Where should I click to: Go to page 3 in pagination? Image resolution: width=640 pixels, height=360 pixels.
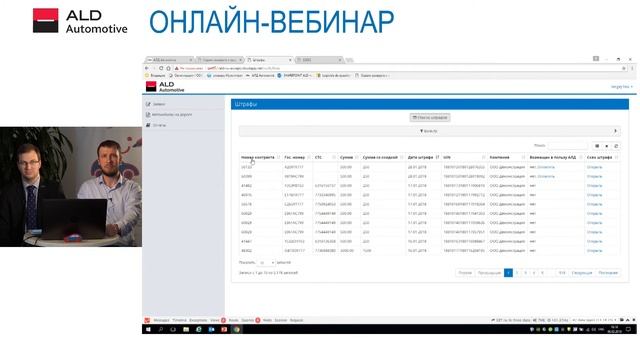(525, 273)
